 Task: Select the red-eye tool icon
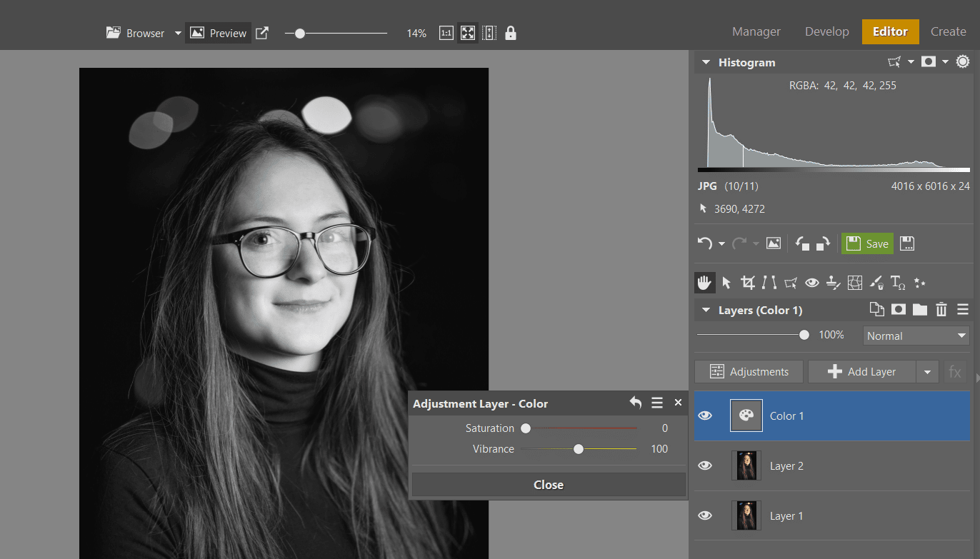point(812,283)
